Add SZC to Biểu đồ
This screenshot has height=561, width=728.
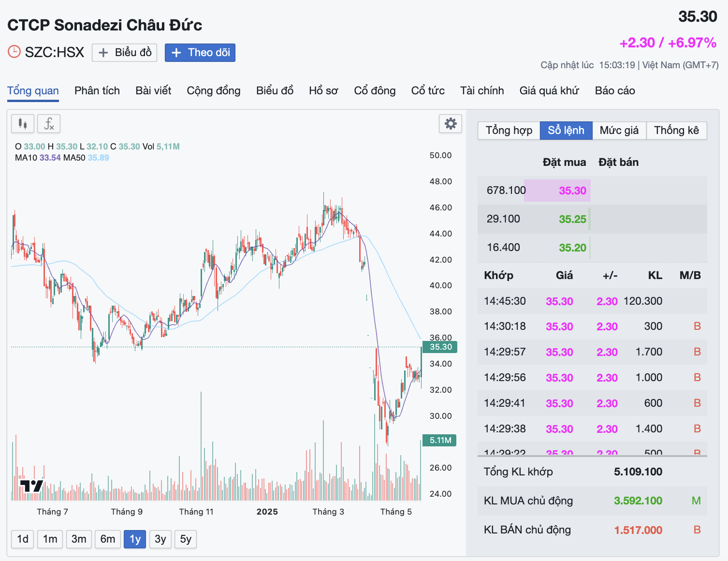(x=125, y=53)
